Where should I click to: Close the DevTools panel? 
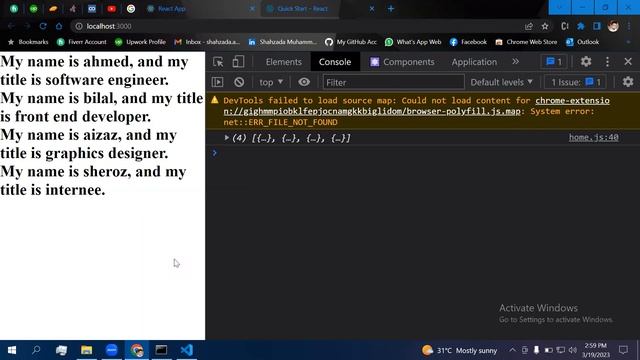(628, 62)
